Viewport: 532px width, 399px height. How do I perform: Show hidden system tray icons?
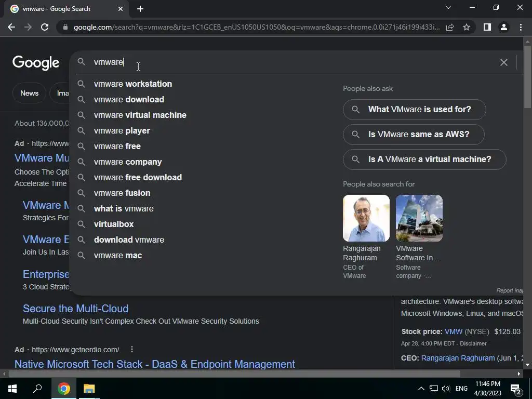click(421, 389)
